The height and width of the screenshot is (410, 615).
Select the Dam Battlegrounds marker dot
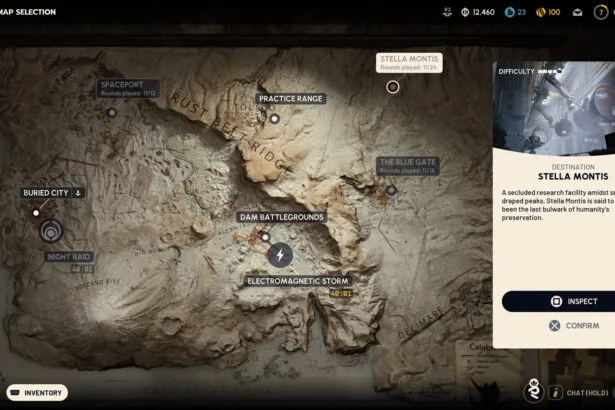tap(265, 237)
